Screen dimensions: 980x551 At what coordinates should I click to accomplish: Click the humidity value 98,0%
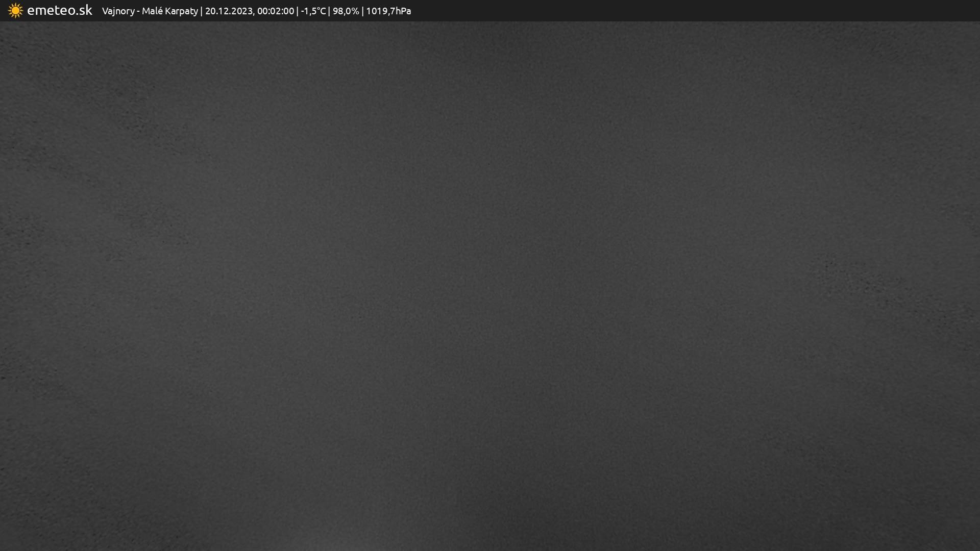coord(346,11)
